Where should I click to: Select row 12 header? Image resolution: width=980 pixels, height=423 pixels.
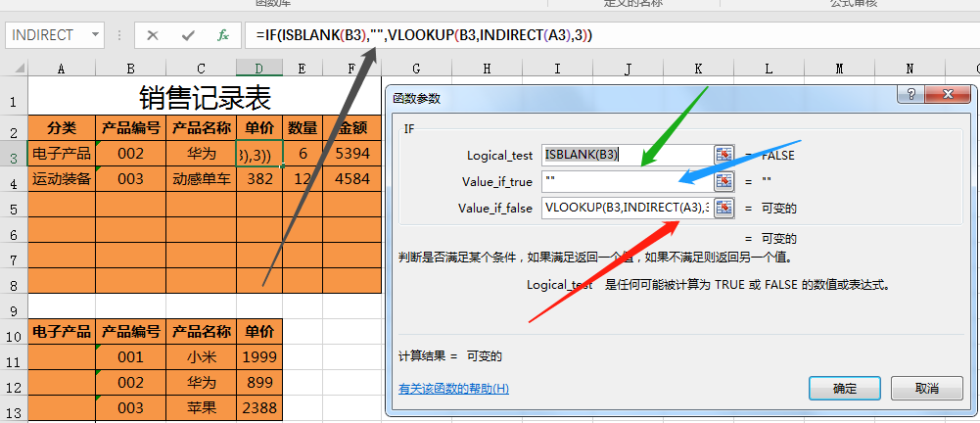14,383
